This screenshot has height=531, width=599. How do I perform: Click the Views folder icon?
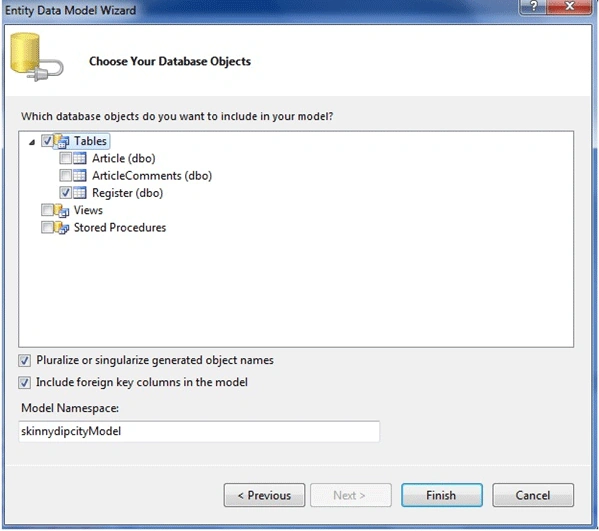(62, 210)
